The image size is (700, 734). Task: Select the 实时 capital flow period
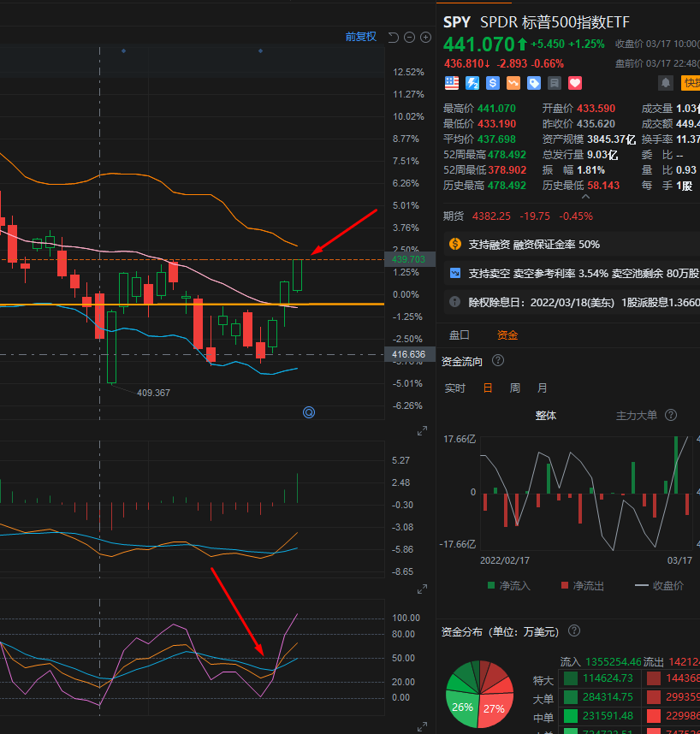(454, 388)
